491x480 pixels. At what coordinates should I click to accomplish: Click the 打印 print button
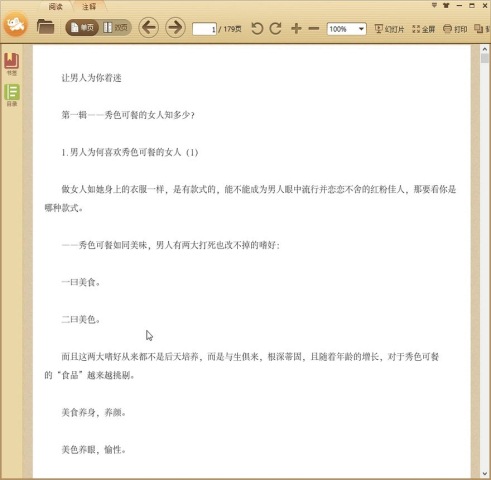tap(455, 29)
